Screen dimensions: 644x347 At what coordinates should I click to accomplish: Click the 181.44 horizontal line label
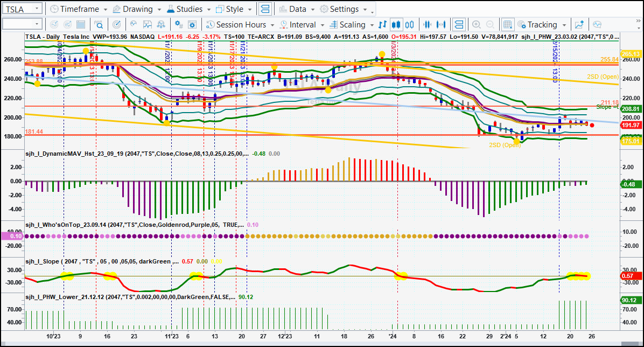34,131
